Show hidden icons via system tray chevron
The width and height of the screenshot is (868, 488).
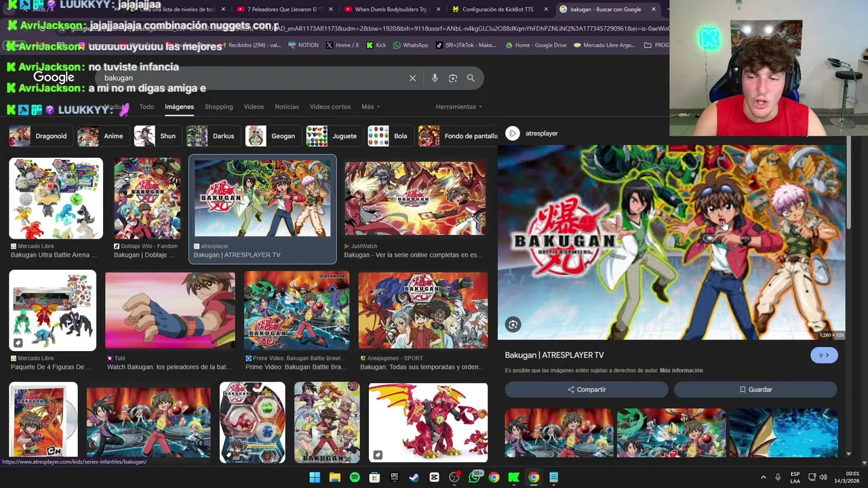pyautogui.click(x=763, y=477)
